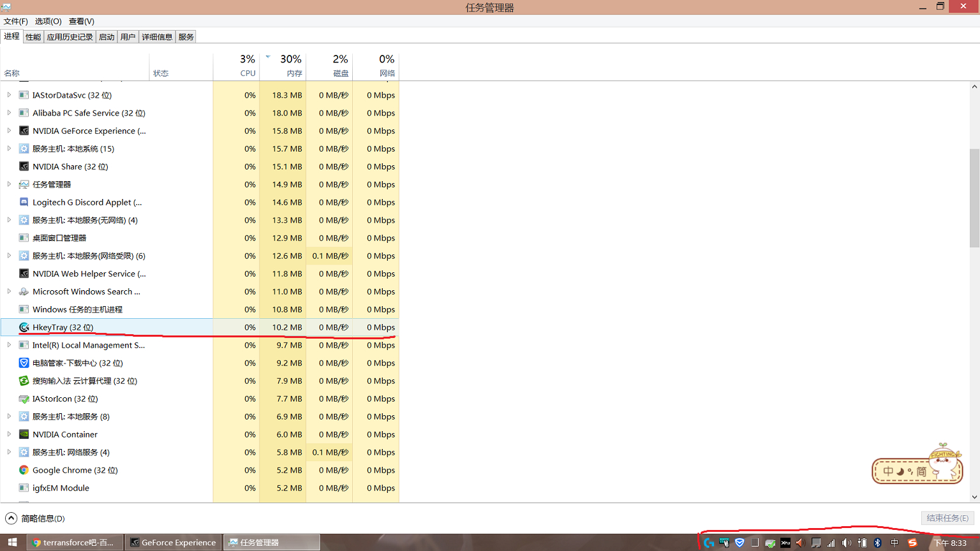Open the Windows Start button

tap(12, 543)
